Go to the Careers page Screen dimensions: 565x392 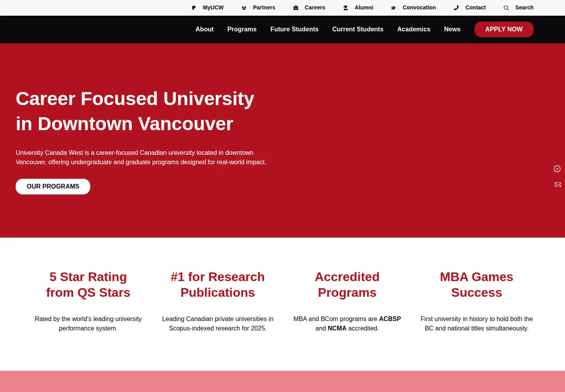pyautogui.click(x=315, y=7)
